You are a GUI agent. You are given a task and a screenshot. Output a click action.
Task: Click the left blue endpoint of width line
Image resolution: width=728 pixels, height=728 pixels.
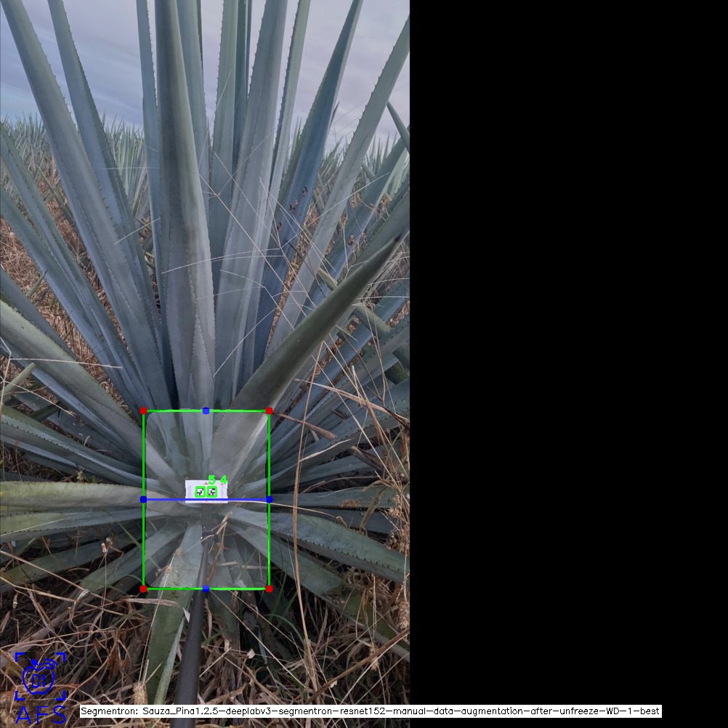tap(143, 500)
